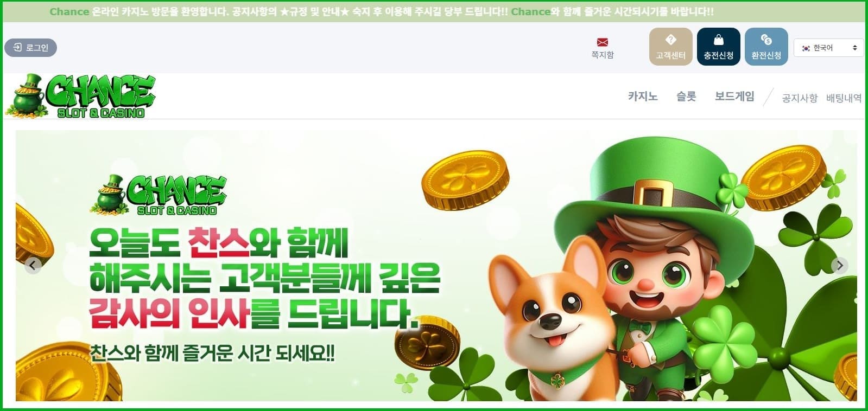
Task: Go to 공지사항 notices page
Action: point(800,98)
